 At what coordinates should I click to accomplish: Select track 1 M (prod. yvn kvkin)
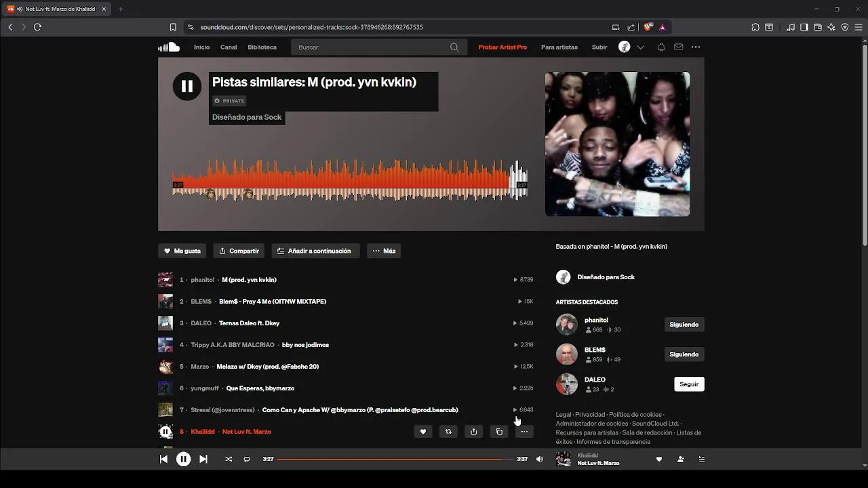(x=249, y=280)
